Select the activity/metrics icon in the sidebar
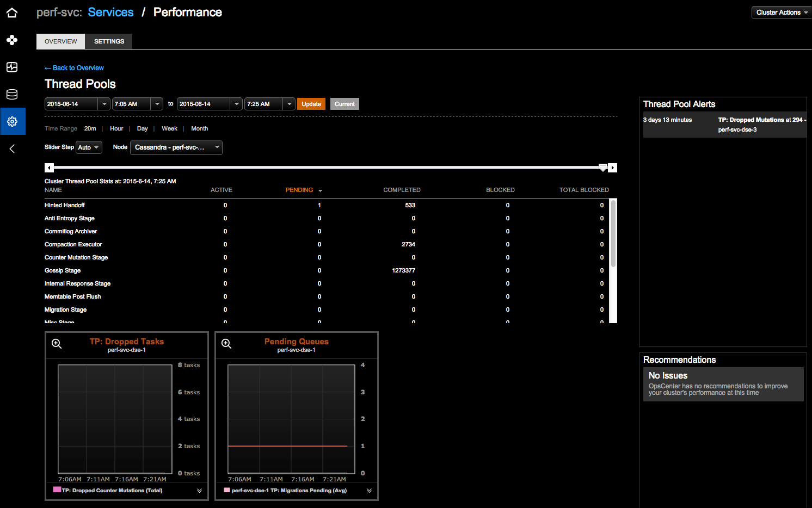The height and width of the screenshot is (508, 812). (x=12, y=67)
